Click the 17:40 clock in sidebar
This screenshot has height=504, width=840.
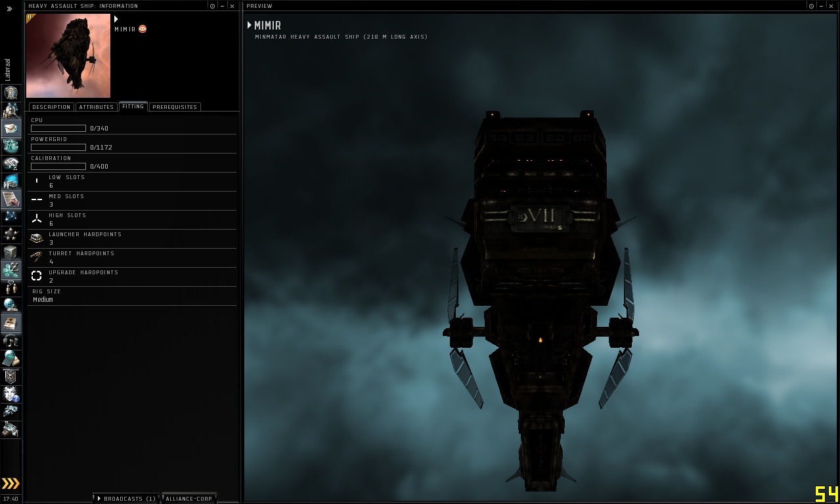point(11,499)
